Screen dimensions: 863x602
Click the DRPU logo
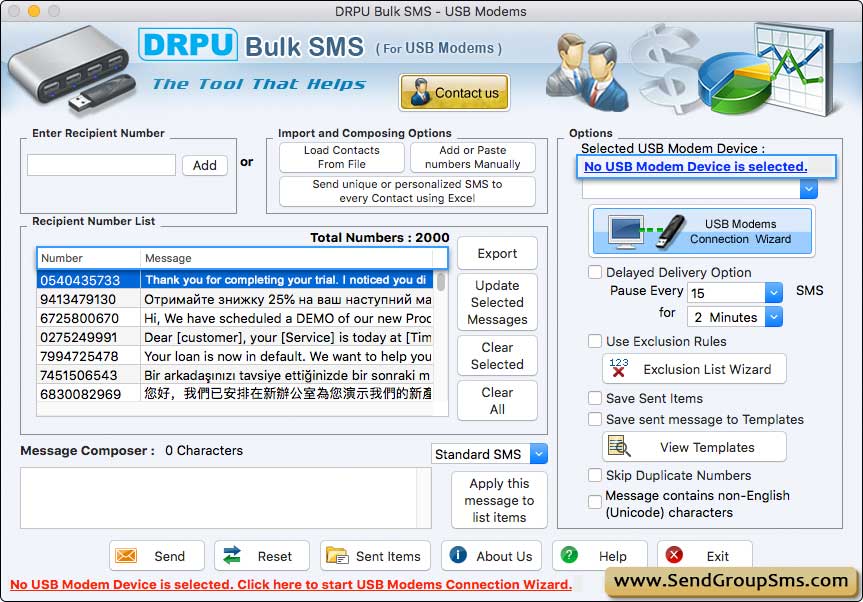click(188, 45)
